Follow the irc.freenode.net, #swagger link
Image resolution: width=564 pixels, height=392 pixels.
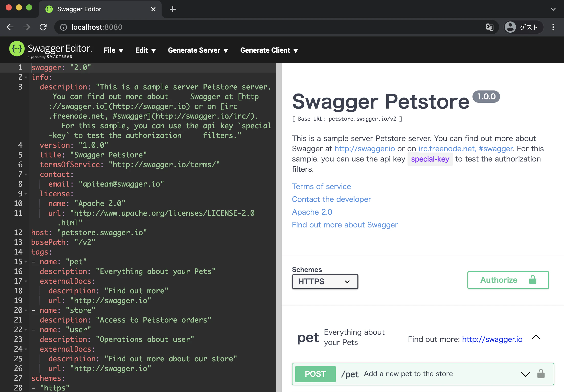coord(466,149)
